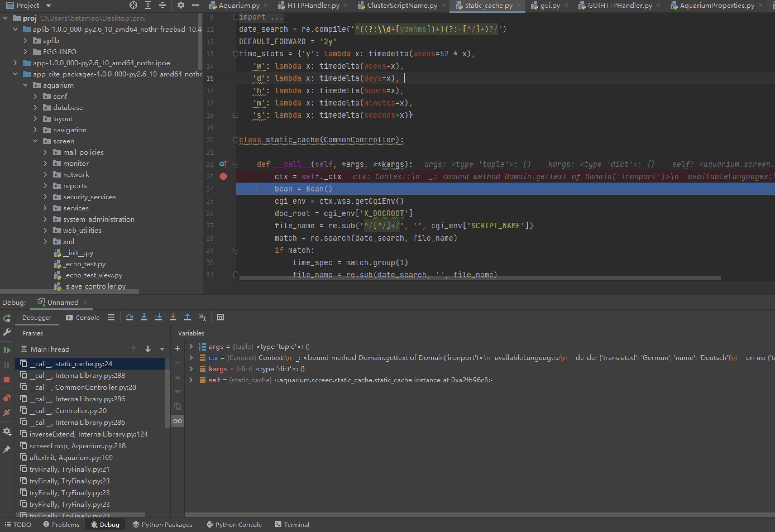The height and width of the screenshot is (532, 775).
Task: Open Evaluate Expression calculator icon
Action: (x=221, y=317)
